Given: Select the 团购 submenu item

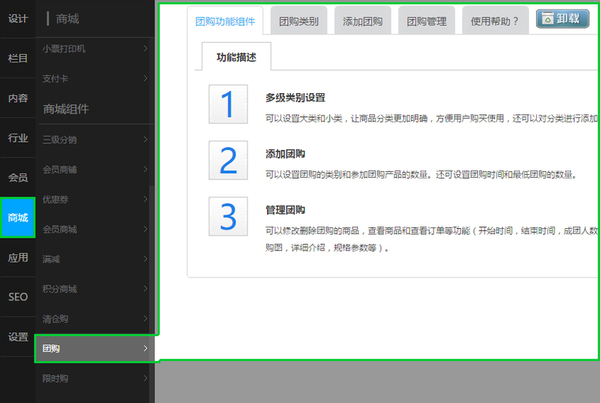Looking at the screenshot, I should [95, 349].
